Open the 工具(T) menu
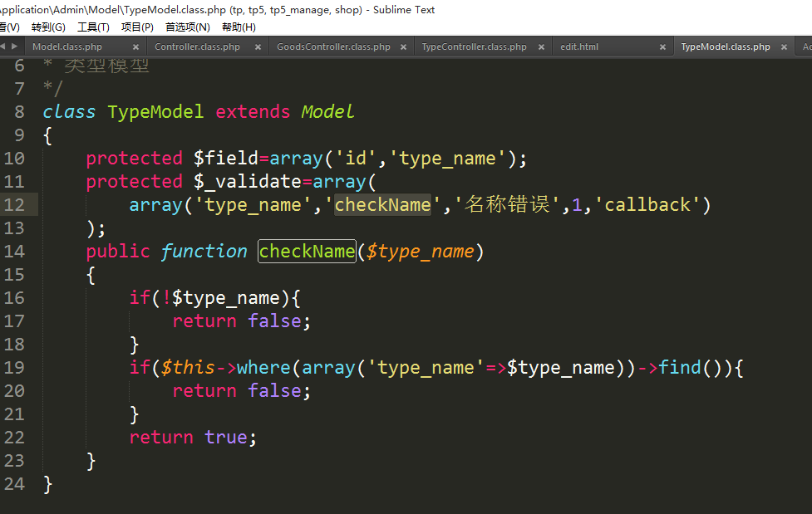Screen dimensions: 812x514 [93, 27]
